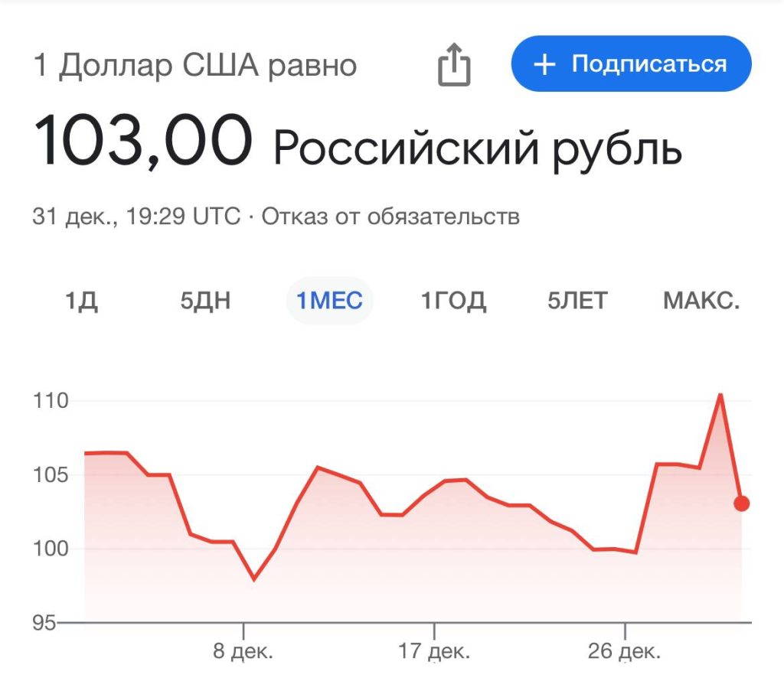The image size is (784, 681).
Task: Click the 103,00 exchange rate value
Action: [x=142, y=142]
